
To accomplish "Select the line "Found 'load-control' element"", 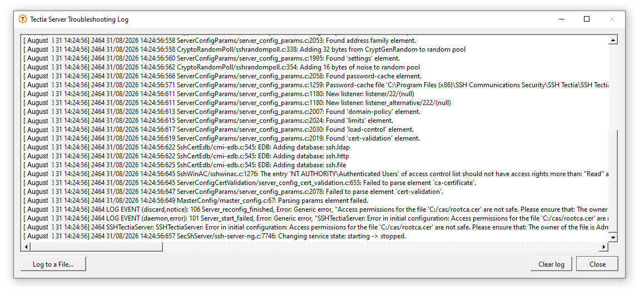I will [218, 129].
